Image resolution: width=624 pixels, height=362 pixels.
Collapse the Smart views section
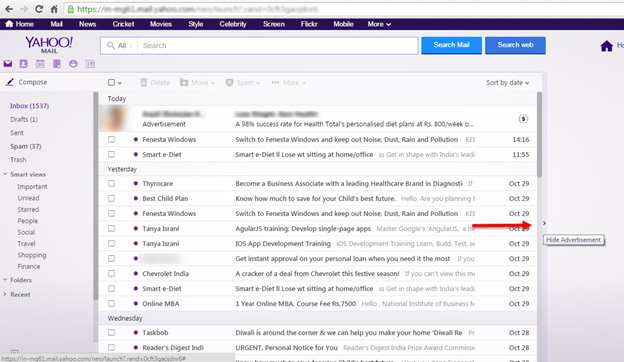pyautogui.click(x=5, y=174)
